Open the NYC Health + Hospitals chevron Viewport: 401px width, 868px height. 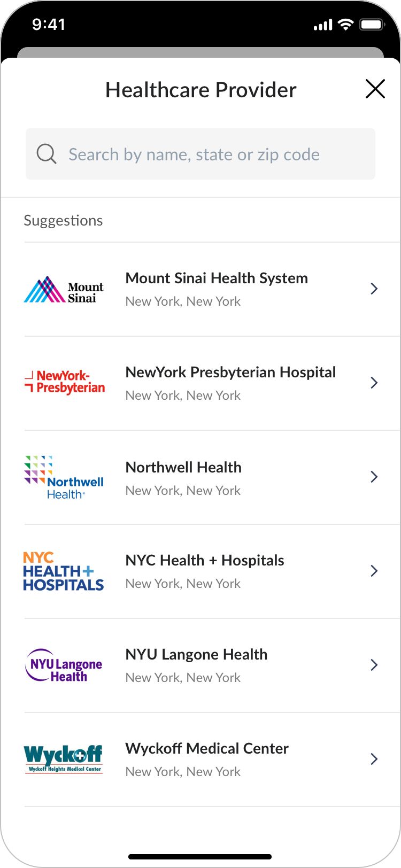(374, 571)
